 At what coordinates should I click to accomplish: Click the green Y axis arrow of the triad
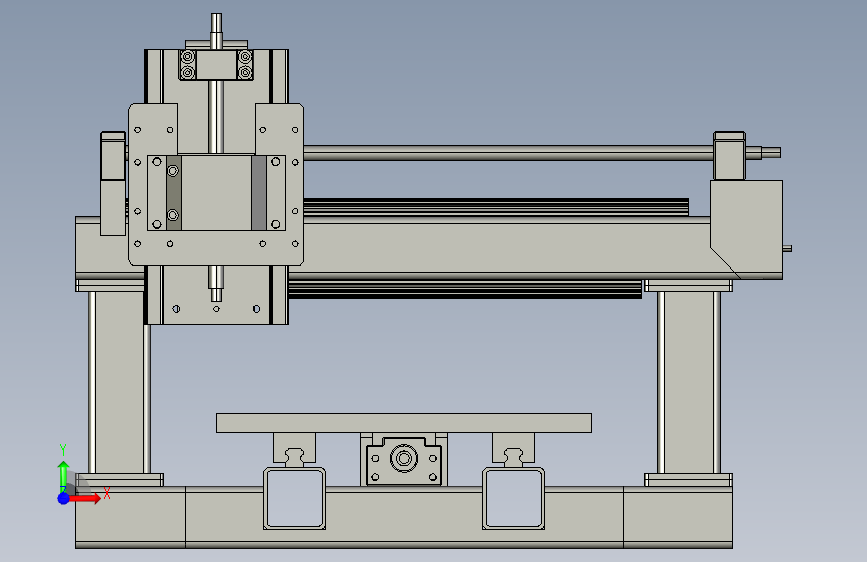tap(63, 475)
